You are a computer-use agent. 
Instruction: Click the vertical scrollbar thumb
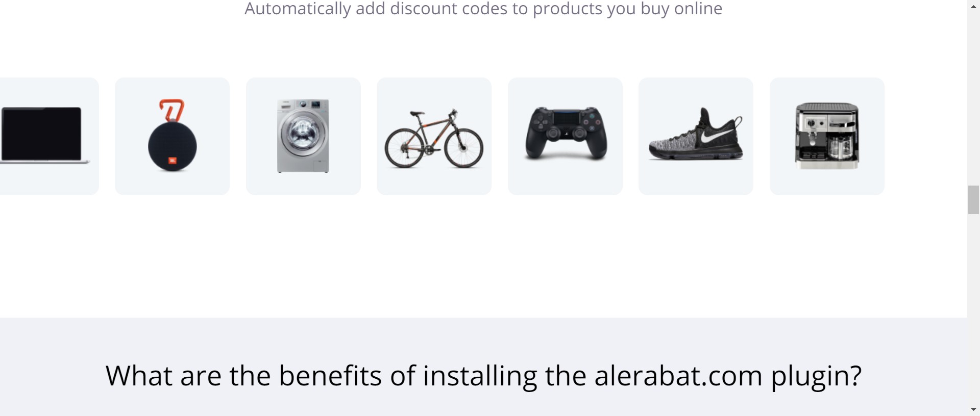pyautogui.click(x=973, y=200)
